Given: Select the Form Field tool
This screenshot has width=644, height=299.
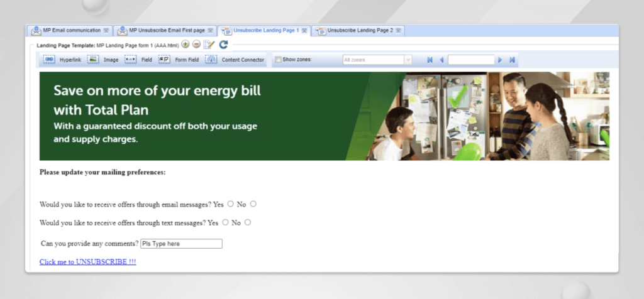Looking at the screenshot, I should (x=179, y=60).
